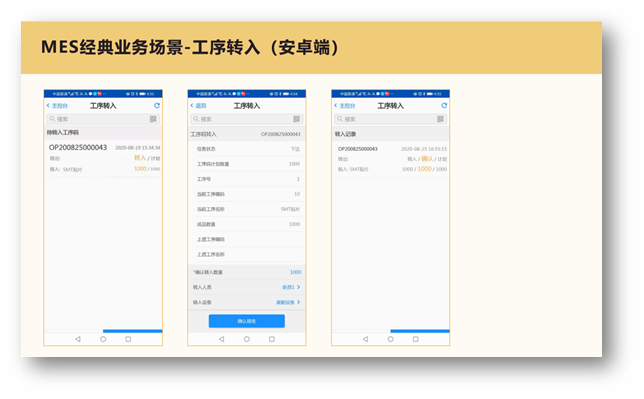Tap Android recents square on 待转入工序码 phone
644x399 pixels.
[x=128, y=339]
